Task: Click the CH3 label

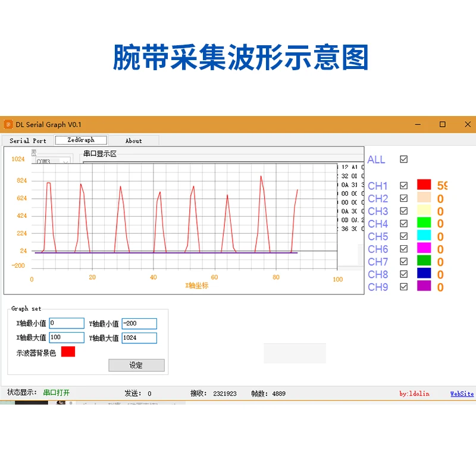Action: [378, 211]
